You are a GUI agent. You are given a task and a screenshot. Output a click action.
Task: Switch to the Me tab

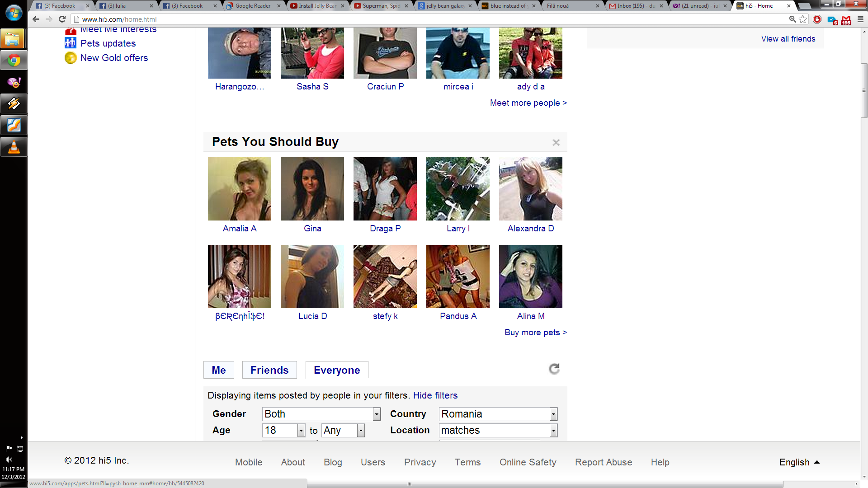(219, 370)
